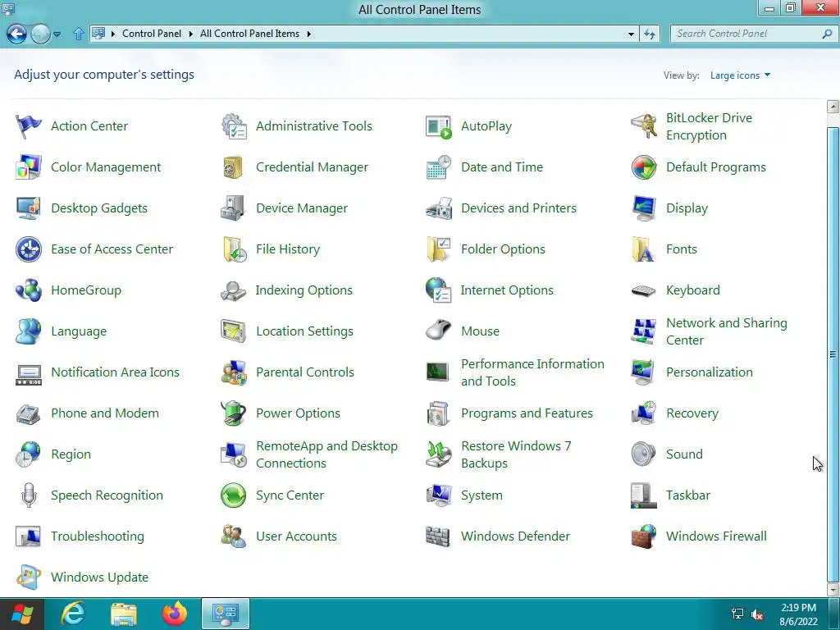Open User Accounts
This screenshot has height=630, width=840.
coord(296,536)
